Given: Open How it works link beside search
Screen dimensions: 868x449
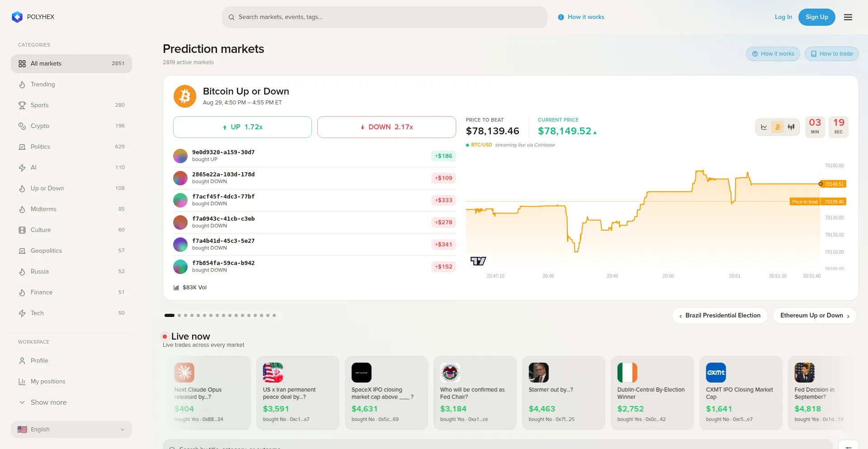Looking at the screenshot, I should pos(581,17).
